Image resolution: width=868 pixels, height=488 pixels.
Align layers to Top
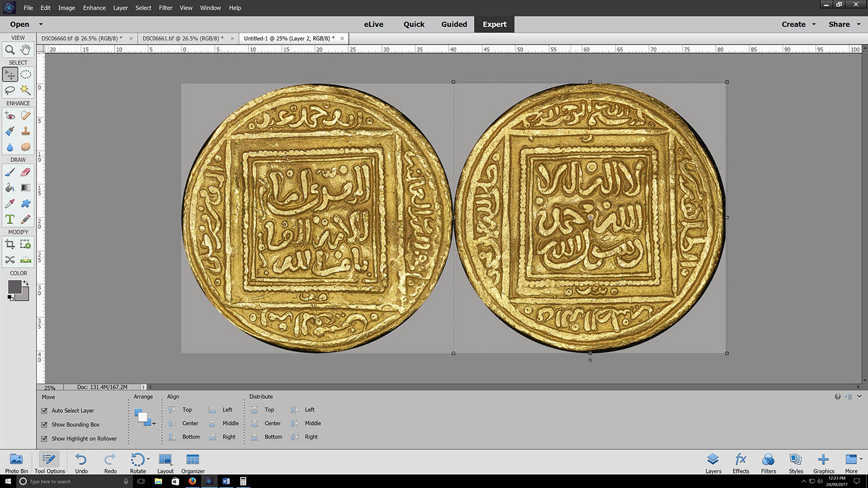pyautogui.click(x=180, y=409)
